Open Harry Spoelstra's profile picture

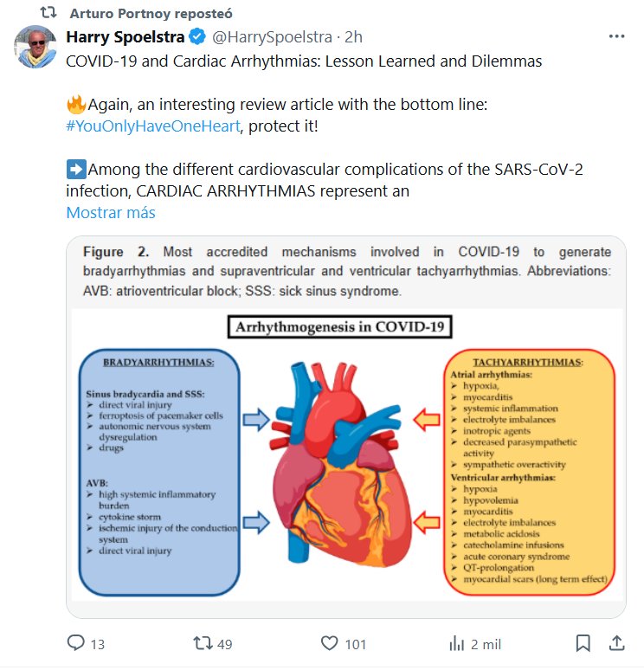(35, 48)
